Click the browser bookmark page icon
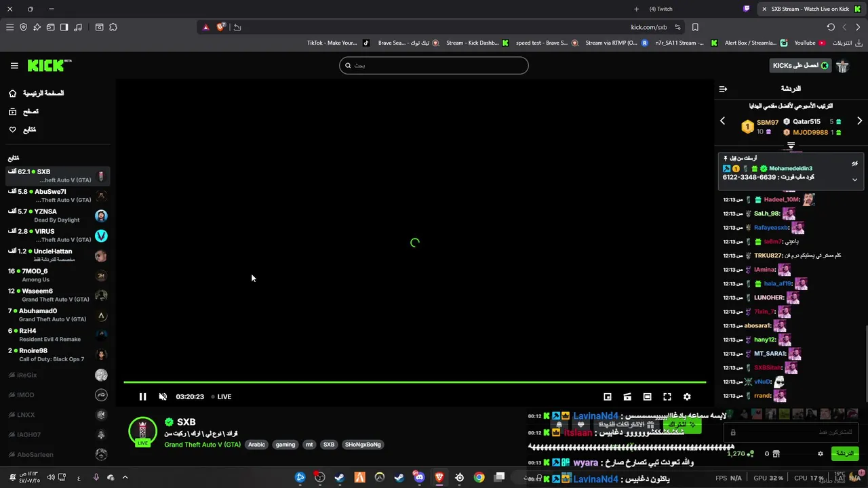868x488 pixels. pyautogui.click(x=695, y=27)
